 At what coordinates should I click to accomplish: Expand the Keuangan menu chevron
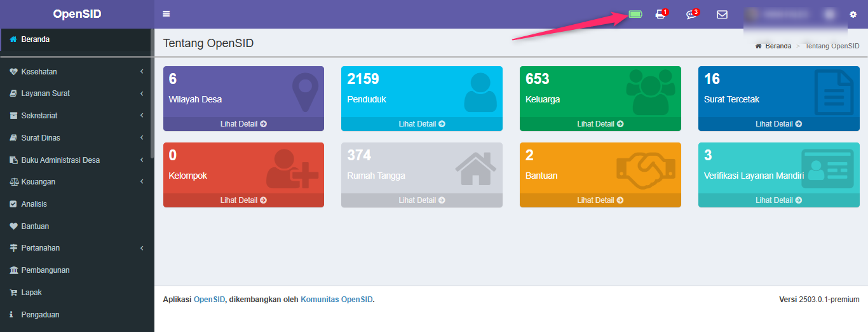[142, 182]
